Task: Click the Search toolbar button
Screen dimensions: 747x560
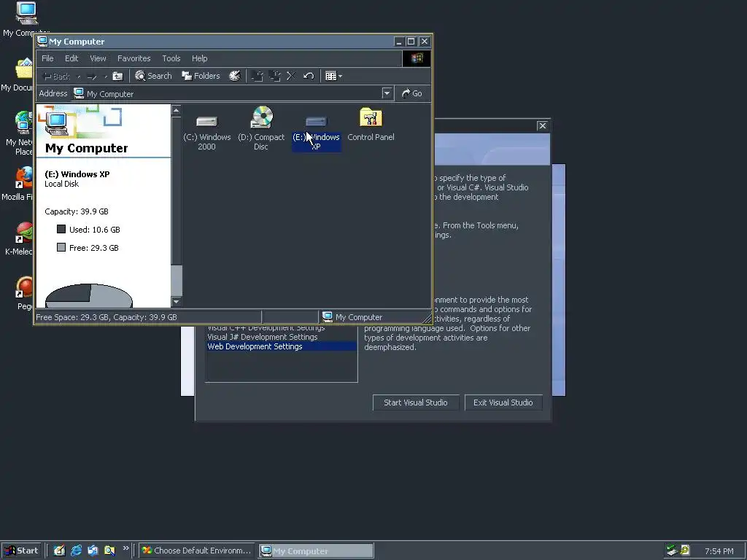Action: click(x=153, y=76)
